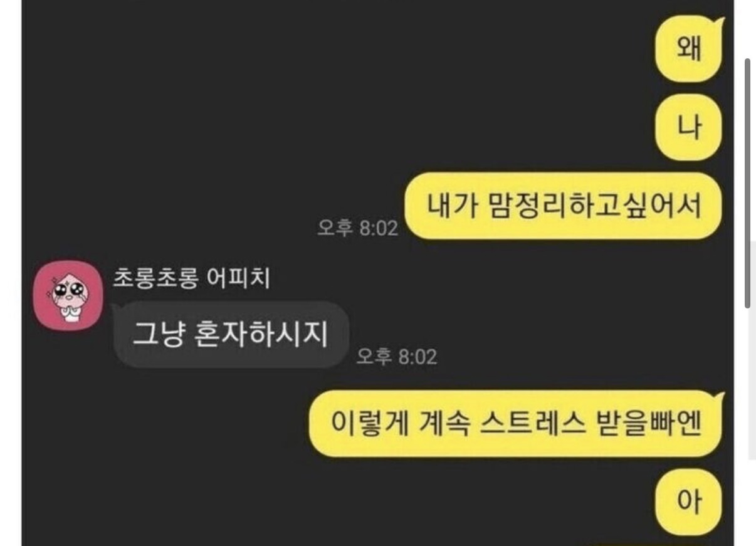Tap the message 내가 맘정리하고싶어서

[x=564, y=206]
